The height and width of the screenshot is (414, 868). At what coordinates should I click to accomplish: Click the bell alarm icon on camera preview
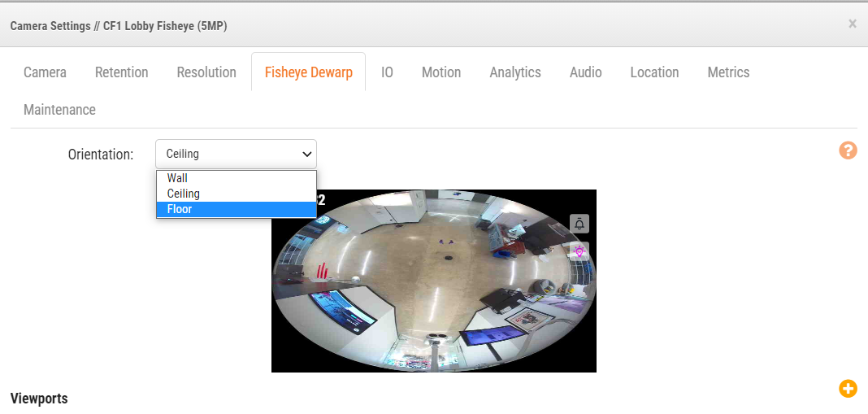coord(579,224)
